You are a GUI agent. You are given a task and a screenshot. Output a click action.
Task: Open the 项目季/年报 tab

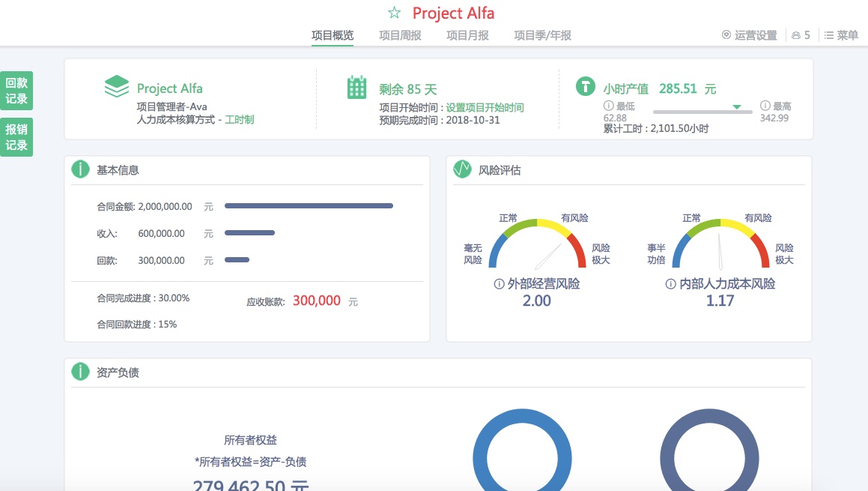pos(542,35)
